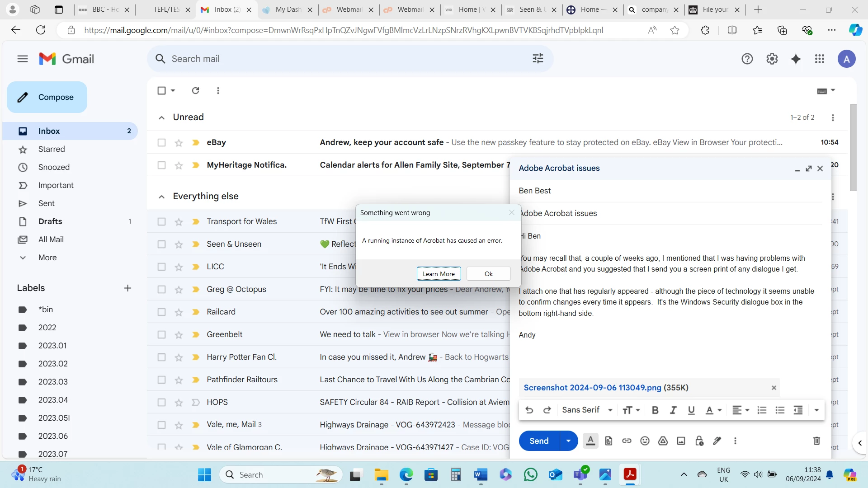
Task: Star the Transport for Wales email
Action: point(179,222)
